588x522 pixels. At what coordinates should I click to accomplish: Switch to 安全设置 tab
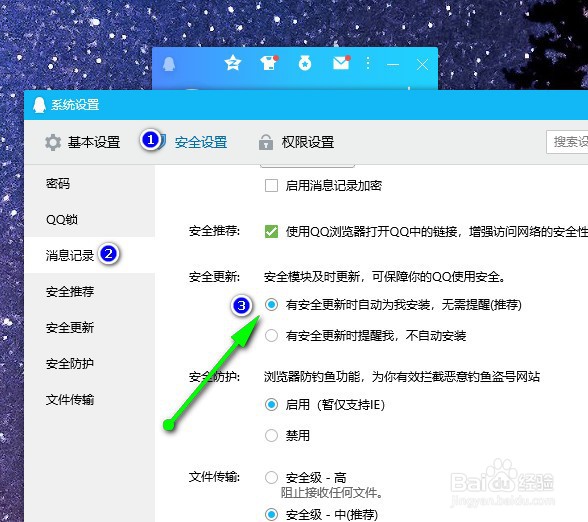[201, 142]
